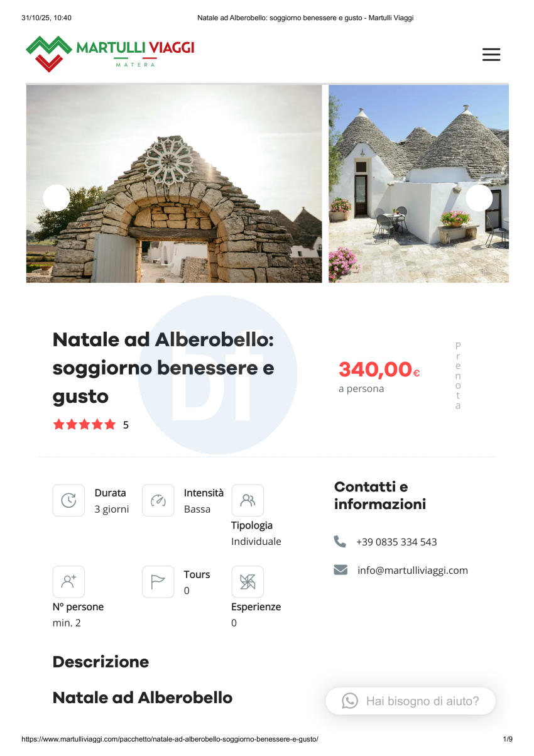The image size is (534, 756).
Task: Click the Esperienze pinwheel icon
Action: [248, 582]
